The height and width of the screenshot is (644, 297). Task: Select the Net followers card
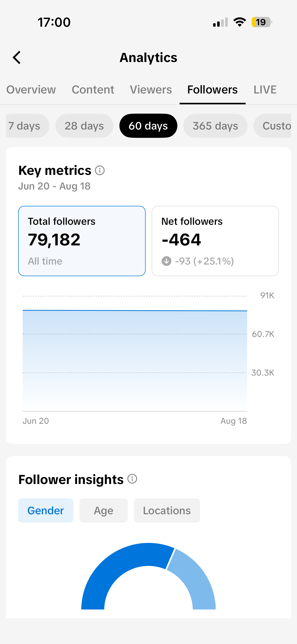point(215,241)
